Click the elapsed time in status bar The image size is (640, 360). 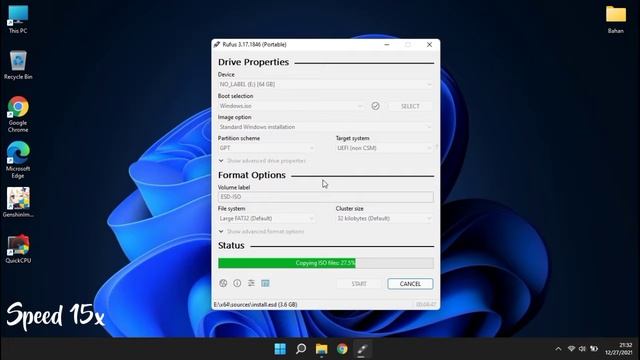pos(426,304)
